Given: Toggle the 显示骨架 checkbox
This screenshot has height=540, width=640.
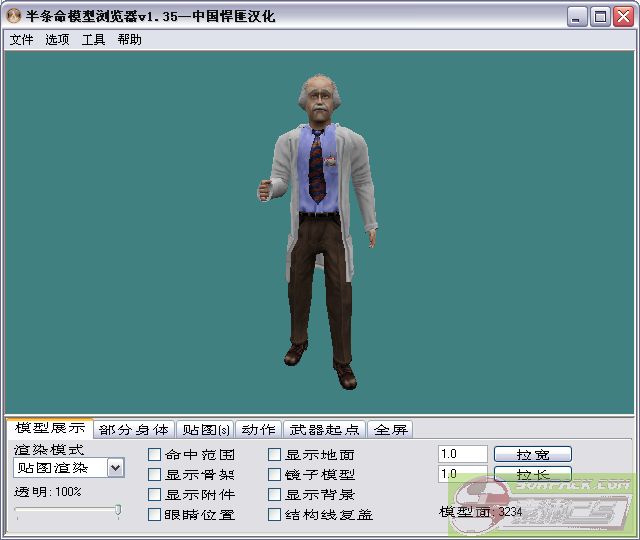Looking at the screenshot, I should click(x=155, y=475).
